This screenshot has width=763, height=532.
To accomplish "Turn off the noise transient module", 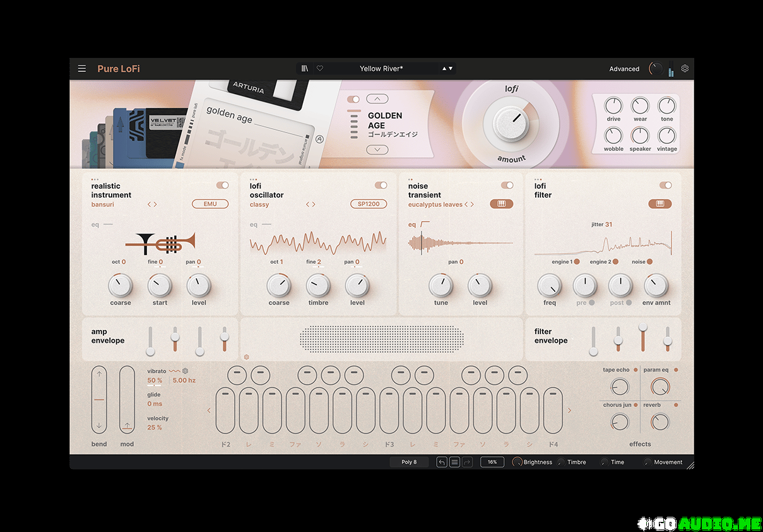I will pyautogui.click(x=507, y=185).
